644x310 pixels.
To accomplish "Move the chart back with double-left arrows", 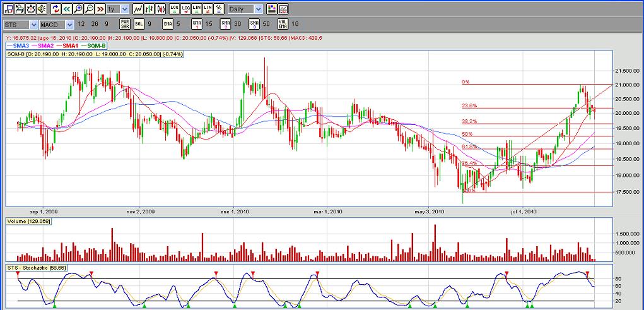I will click(x=67, y=9).
